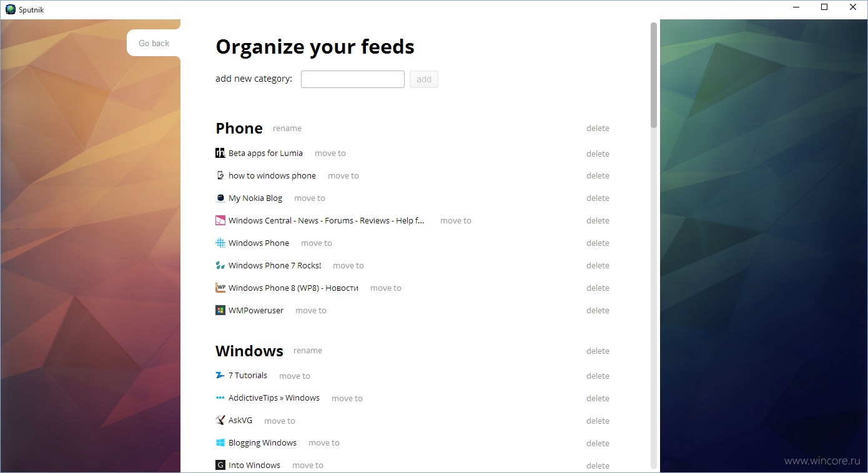Open move to for how to windows phone

coord(343,176)
